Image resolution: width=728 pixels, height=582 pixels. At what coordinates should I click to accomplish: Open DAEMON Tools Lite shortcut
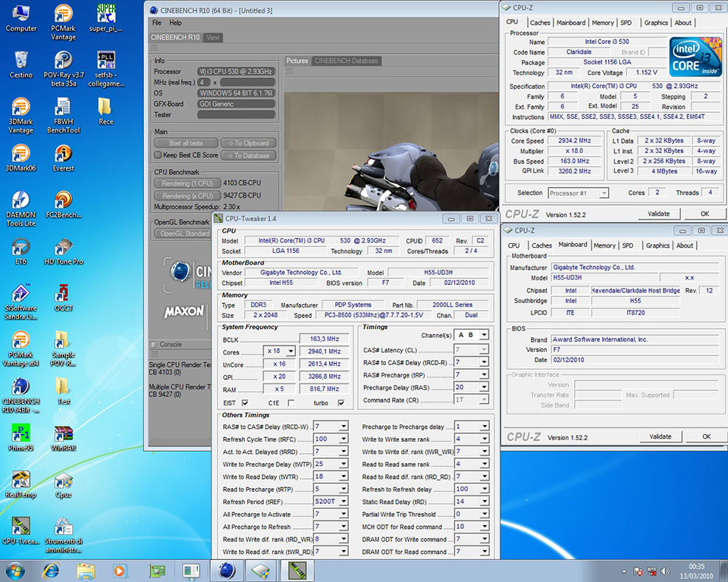pos(21,209)
